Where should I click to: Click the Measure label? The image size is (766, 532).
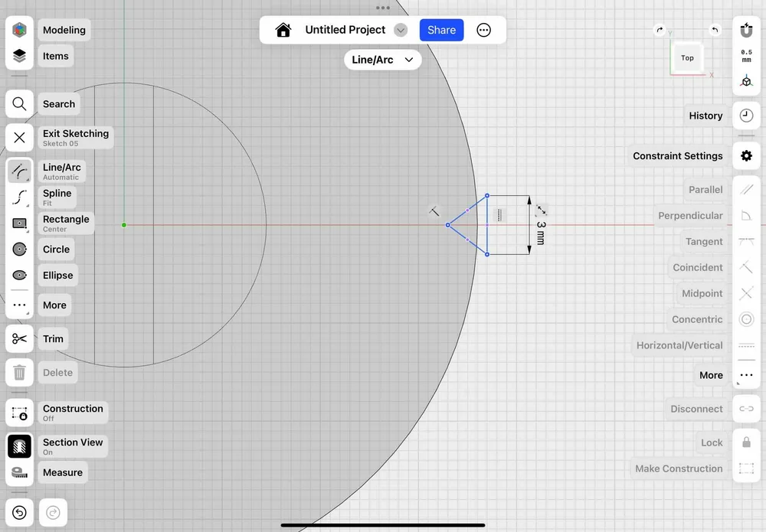pyautogui.click(x=63, y=472)
